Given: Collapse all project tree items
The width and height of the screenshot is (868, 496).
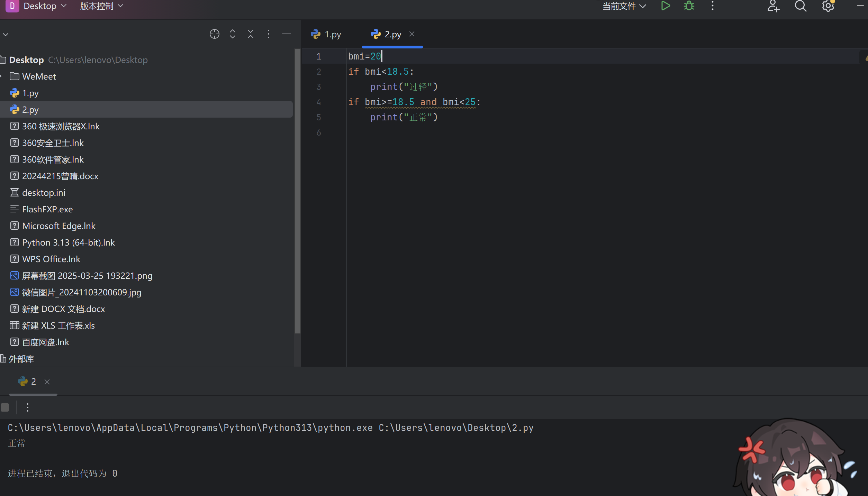Looking at the screenshot, I should [251, 34].
